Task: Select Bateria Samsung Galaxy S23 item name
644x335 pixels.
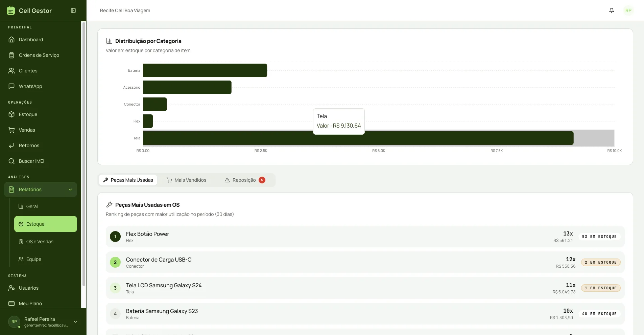Action: coord(162,311)
